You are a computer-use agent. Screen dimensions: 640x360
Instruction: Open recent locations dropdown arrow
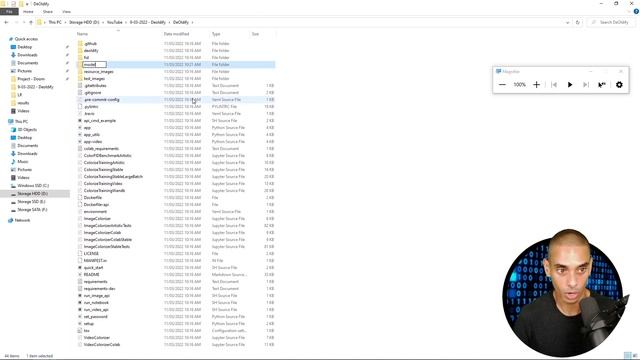pos(24,22)
